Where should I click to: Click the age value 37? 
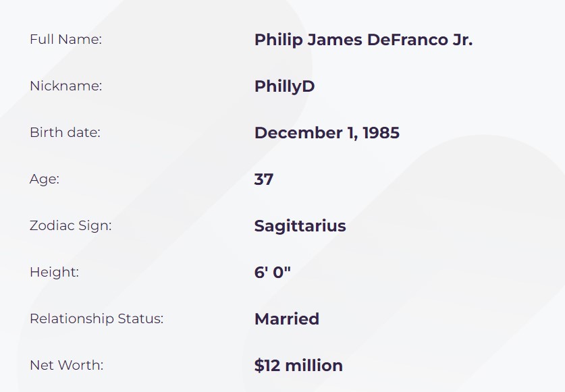pos(264,179)
